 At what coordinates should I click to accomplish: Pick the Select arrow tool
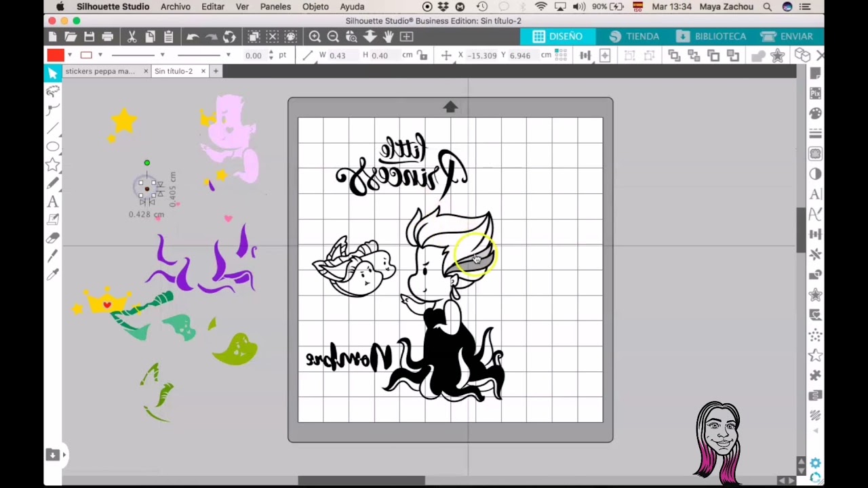coord(53,73)
